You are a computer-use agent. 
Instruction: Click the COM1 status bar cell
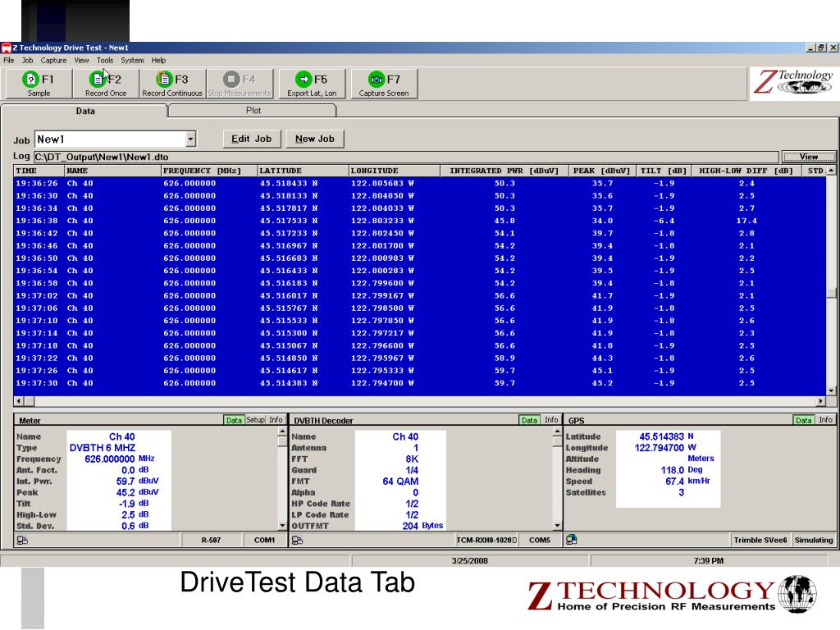tap(264, 540)
